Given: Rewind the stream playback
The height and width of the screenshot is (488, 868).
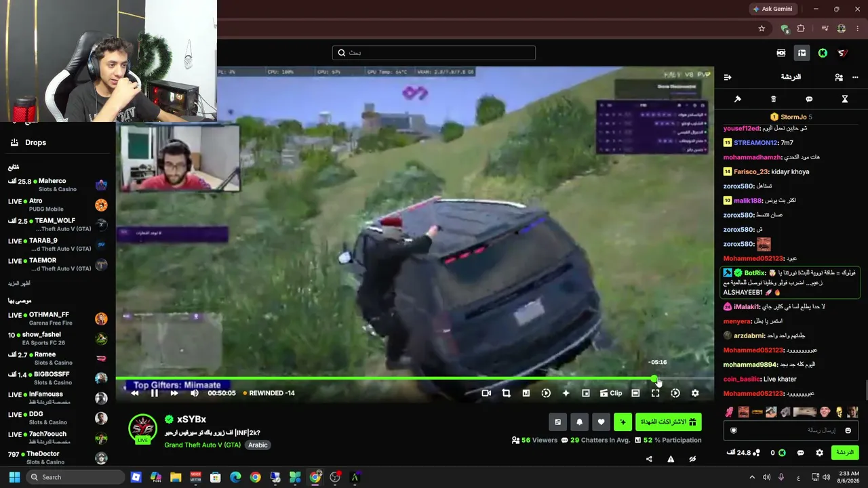Looking at the screenshot, I should coord(134,393).
